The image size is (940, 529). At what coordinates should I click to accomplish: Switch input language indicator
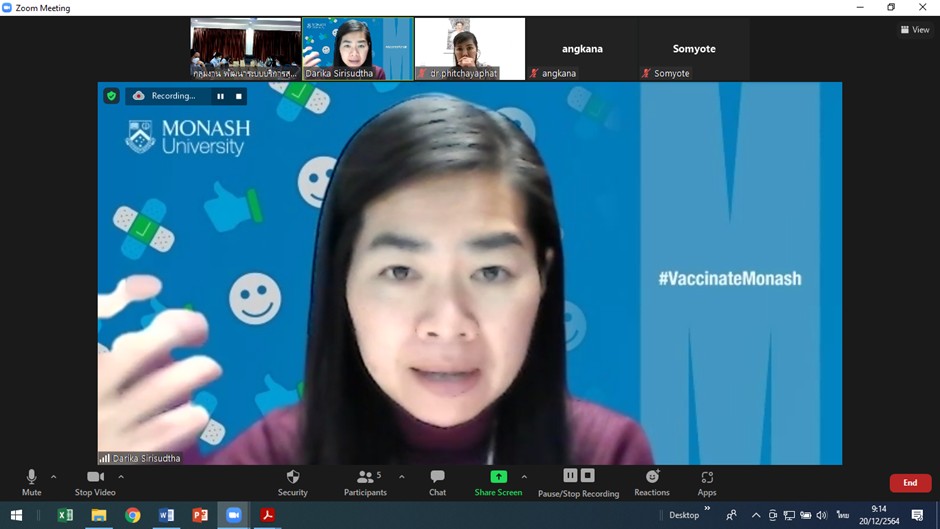pos(843,515)
